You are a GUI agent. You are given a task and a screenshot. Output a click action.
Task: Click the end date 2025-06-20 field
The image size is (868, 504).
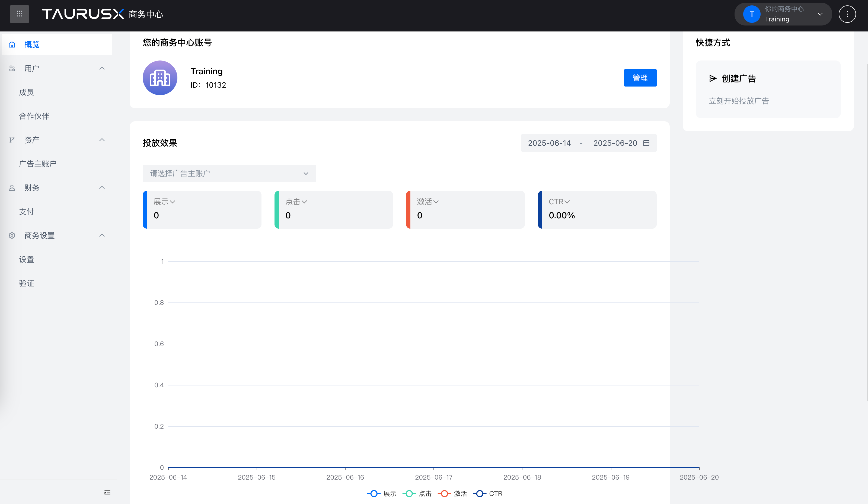click(615, 143)
